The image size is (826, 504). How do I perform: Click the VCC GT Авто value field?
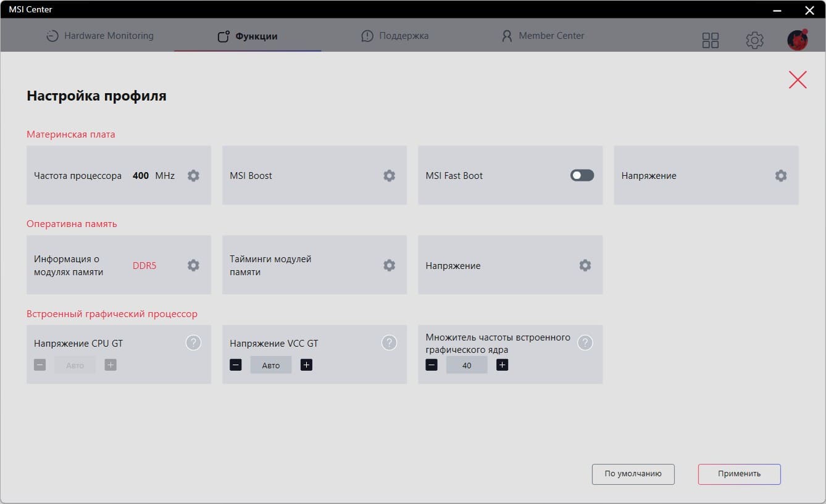[271, 365]
